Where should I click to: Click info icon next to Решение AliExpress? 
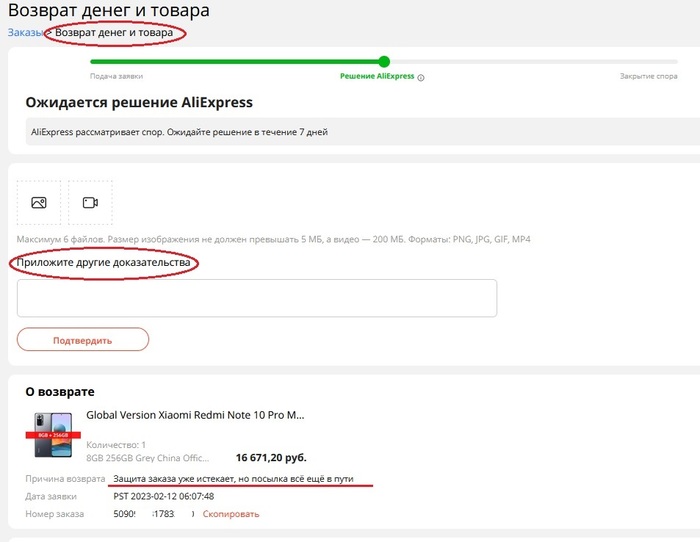coord(421,77)
